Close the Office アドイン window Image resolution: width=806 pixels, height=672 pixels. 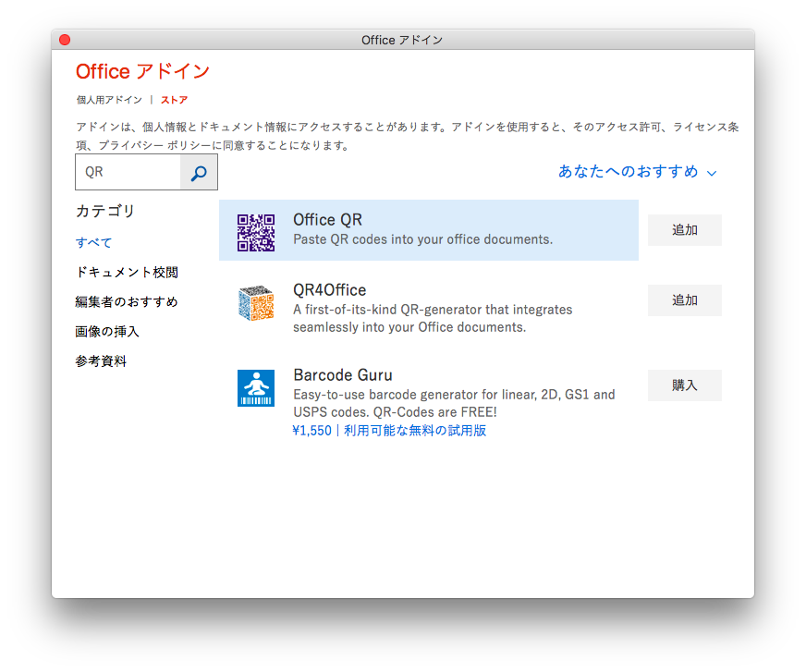coord(65,40)
